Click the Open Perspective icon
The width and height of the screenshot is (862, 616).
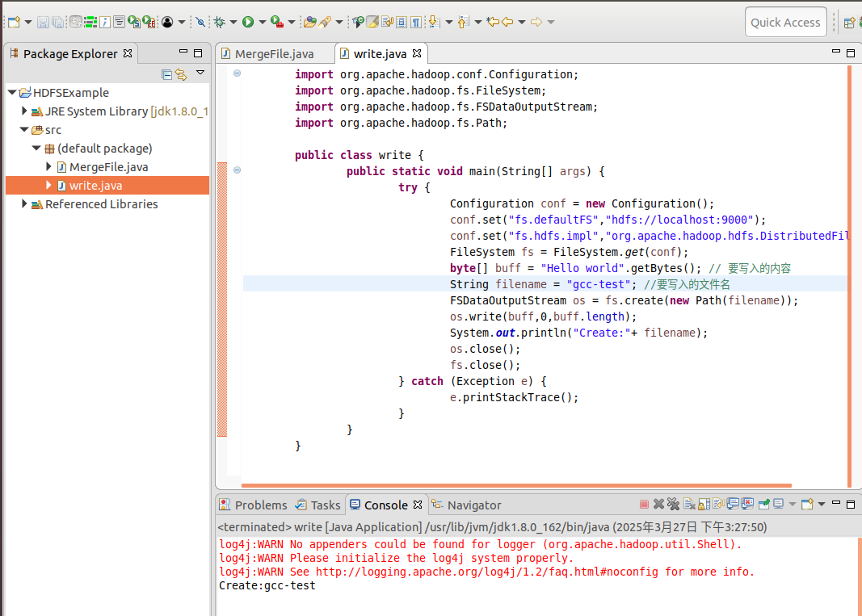tap(849, 23)
